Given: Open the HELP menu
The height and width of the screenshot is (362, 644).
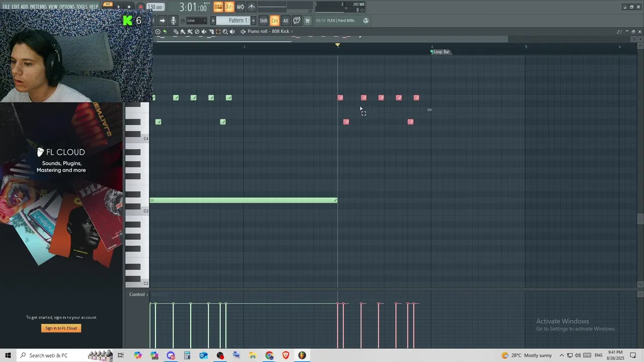Looking at the screenshot, I should pyautogui.click(x=94, y=7).
